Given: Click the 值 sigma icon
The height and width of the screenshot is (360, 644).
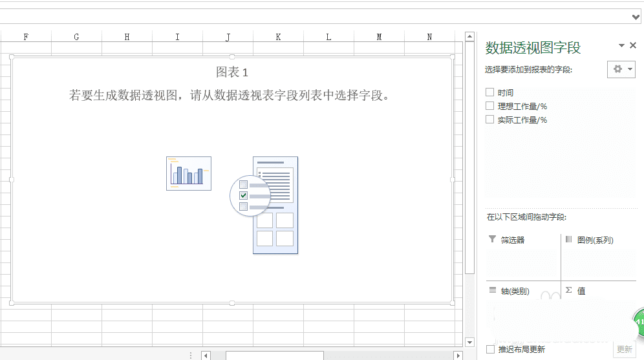Looking at the screenshot, I should [x=568, y=290].
